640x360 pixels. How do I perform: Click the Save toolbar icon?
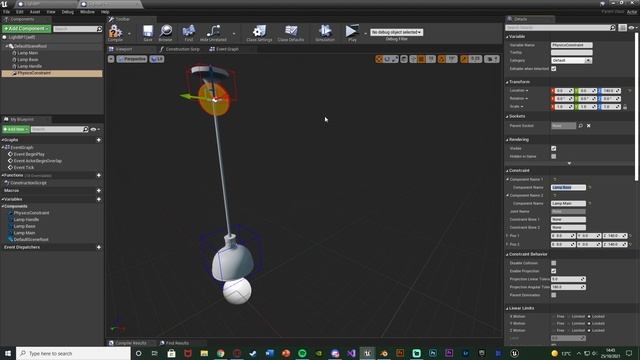148,31
